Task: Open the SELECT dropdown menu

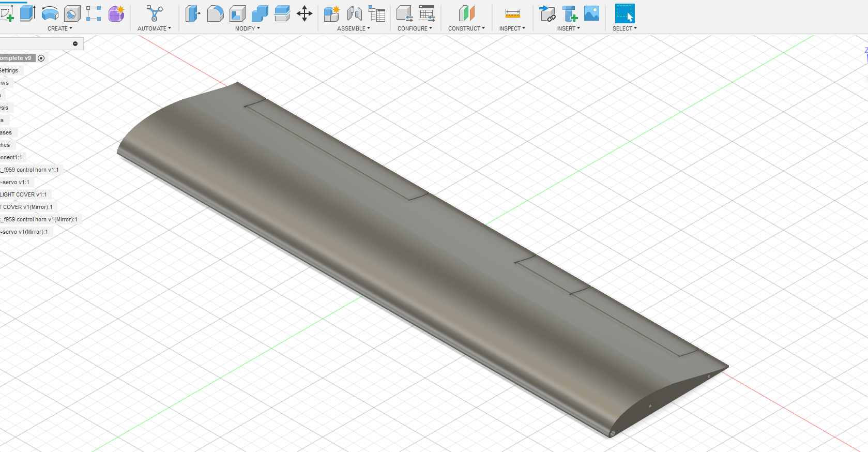Action: [x=625, y=28]
